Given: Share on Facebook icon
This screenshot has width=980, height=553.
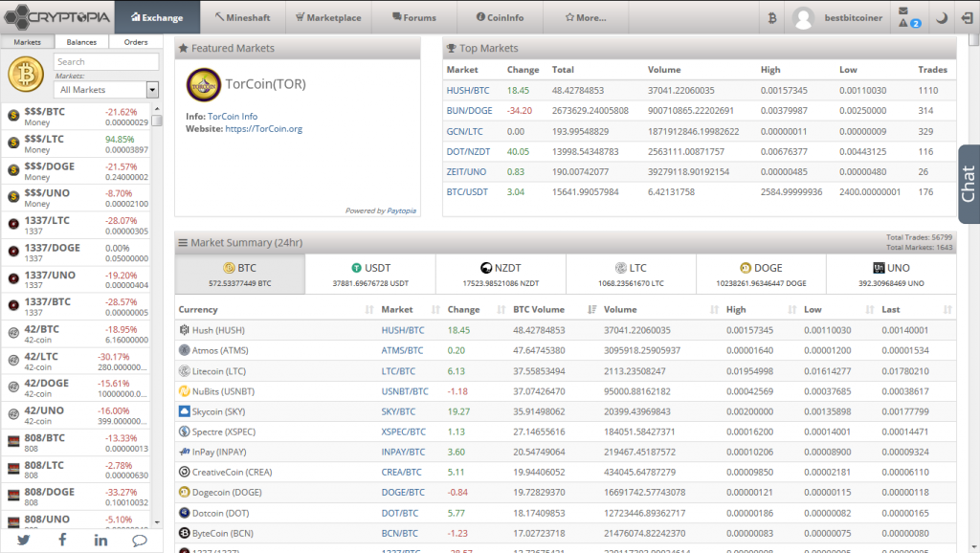Looking at the screenshot, I should [x=62, y=540].
